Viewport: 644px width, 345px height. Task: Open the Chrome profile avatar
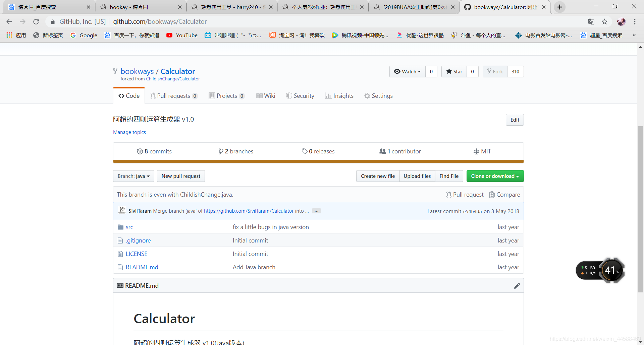(621, 22)
